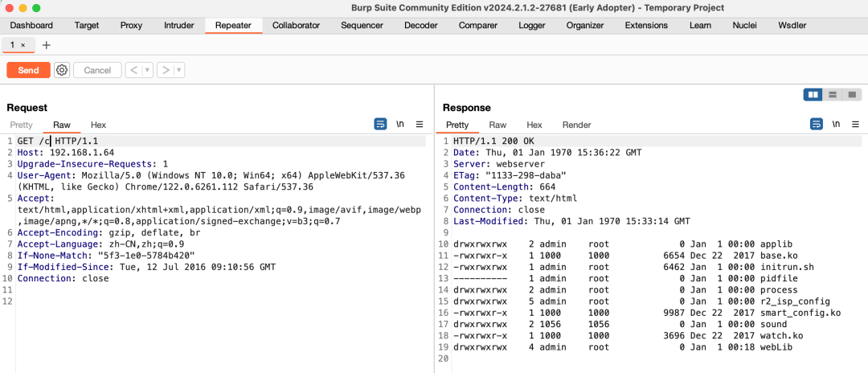Click the If-Modified-Since header line
The width and height of the screenshot is (868, 373).
pos(146,268)
